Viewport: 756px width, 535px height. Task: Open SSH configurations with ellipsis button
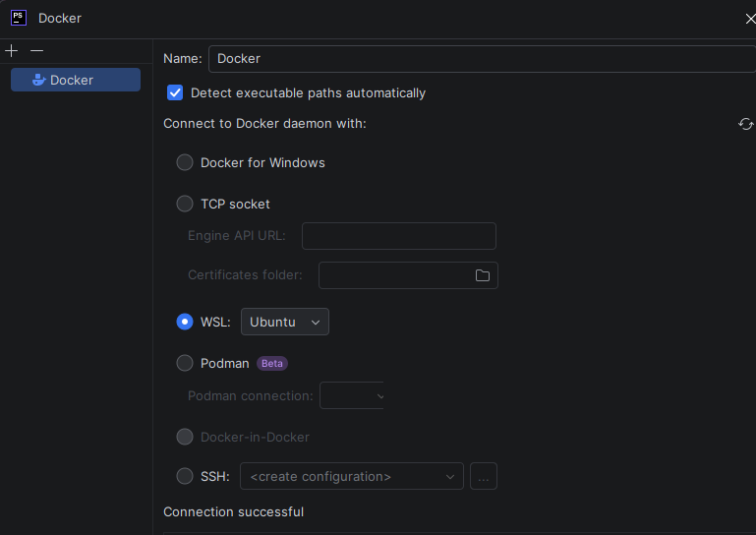click(484, 477)
